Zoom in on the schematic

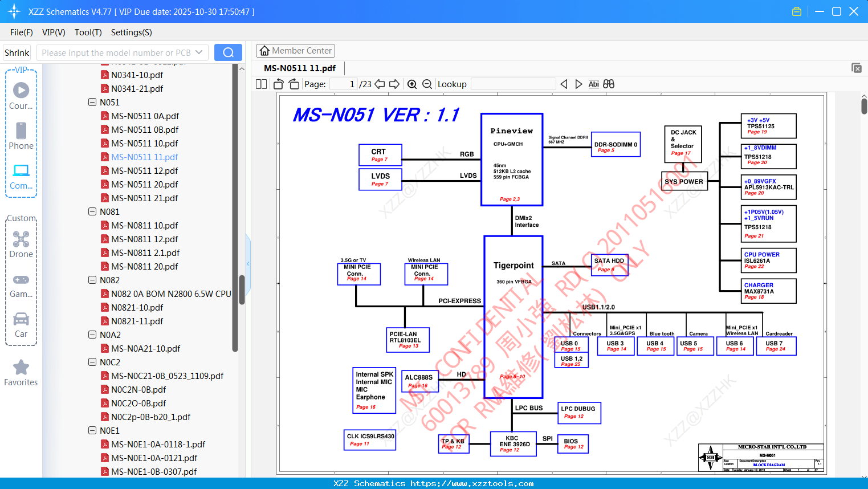coord(412,84)
